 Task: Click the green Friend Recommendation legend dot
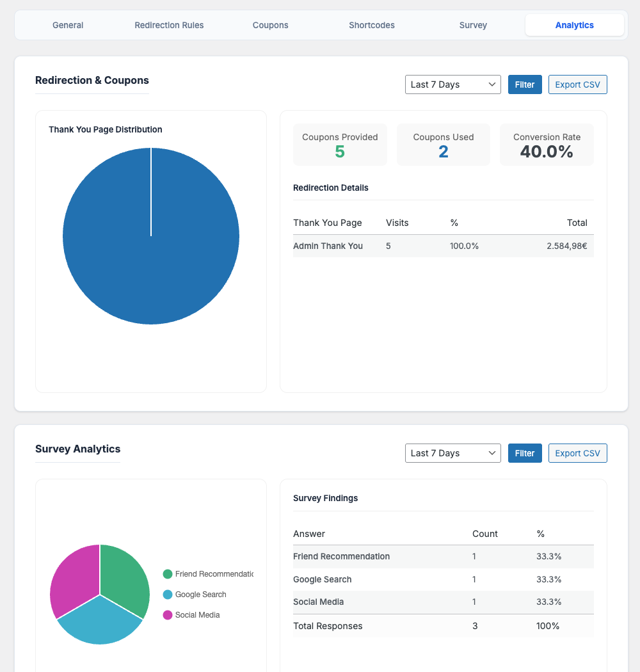click(x=168, y=574)
